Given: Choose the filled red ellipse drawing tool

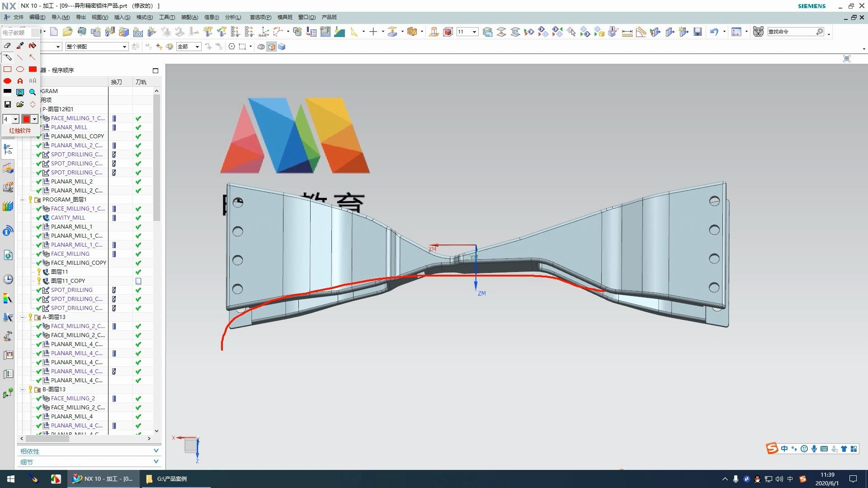Looking at the screenshot, I should tap(7, 81).
